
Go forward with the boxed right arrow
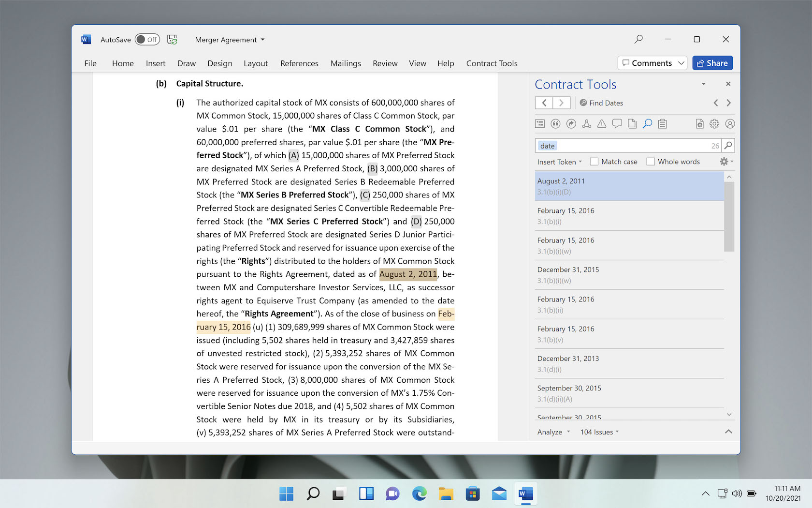pos(561,103)
